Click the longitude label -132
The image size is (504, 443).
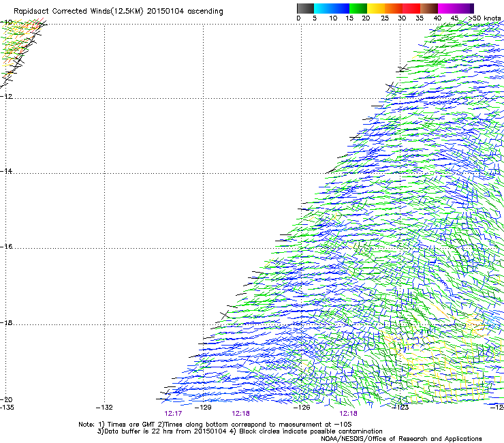tap(104, 408)
